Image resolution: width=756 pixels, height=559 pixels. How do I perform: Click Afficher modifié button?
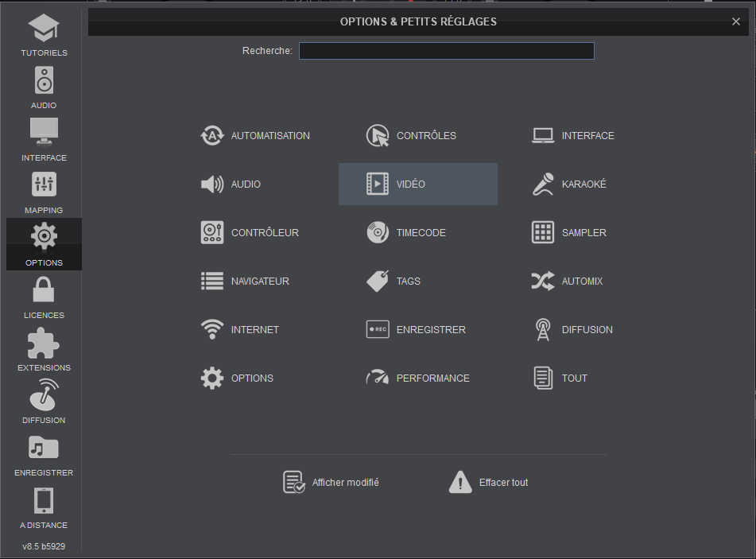(331, 483)
